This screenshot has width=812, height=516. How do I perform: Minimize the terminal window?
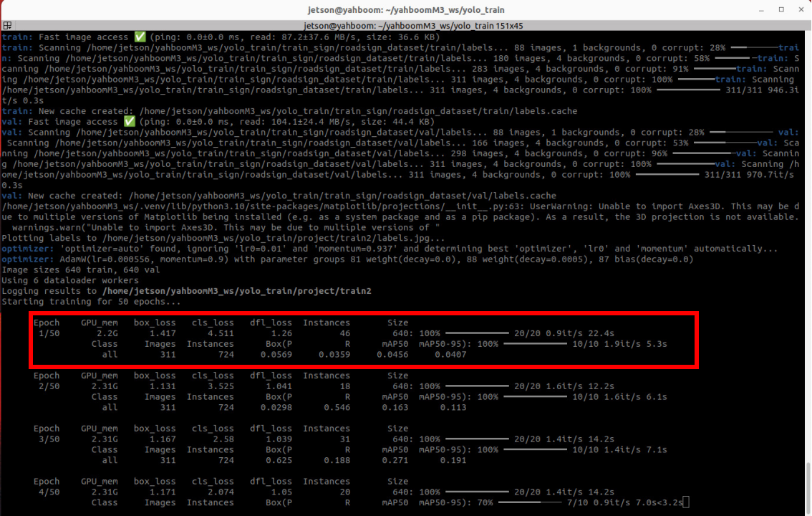coord(760,10)
